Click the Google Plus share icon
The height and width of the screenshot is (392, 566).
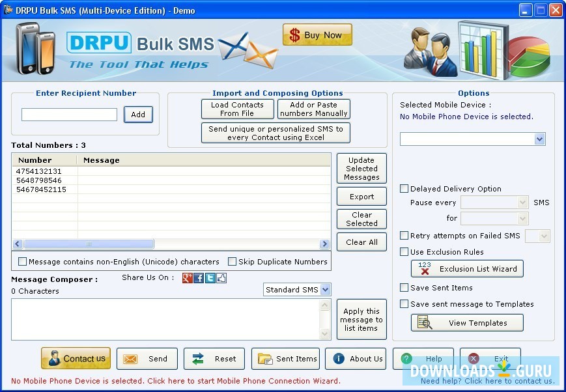[x=188, y=278]
